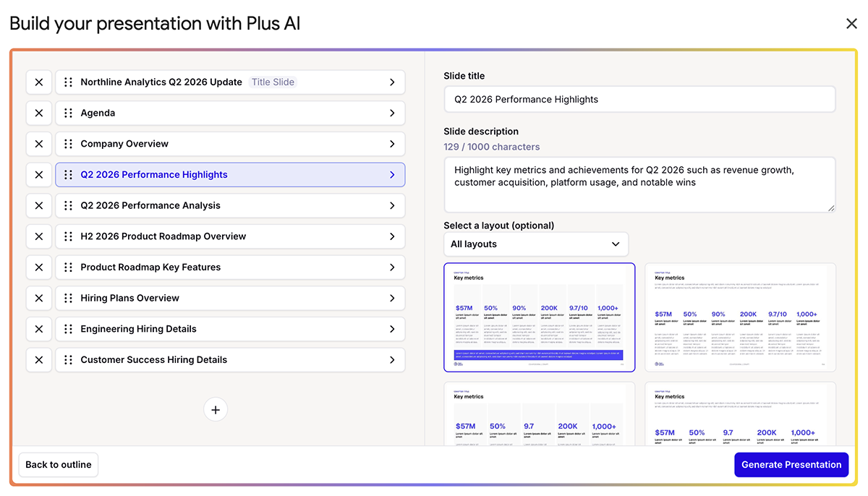Edit the Slide title input field
868x496 pixels.
[x=639, y=99]
